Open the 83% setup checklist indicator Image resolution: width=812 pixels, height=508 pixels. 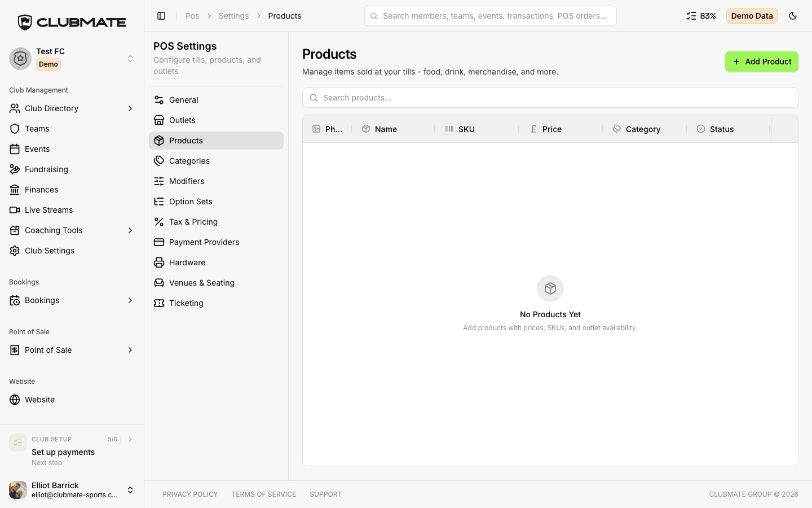(701, 16)
